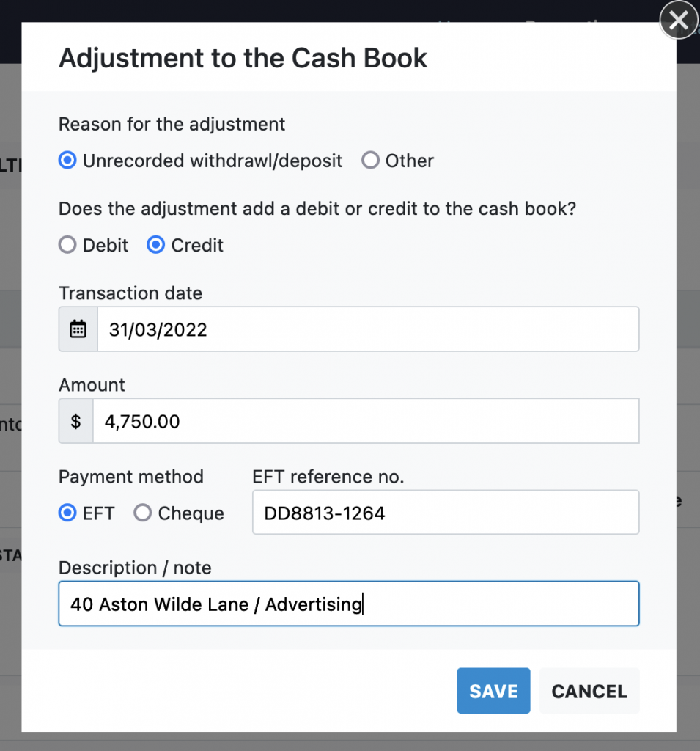
Task: Choose Other as the adjustment reason
Action: (x=371, y=161)
